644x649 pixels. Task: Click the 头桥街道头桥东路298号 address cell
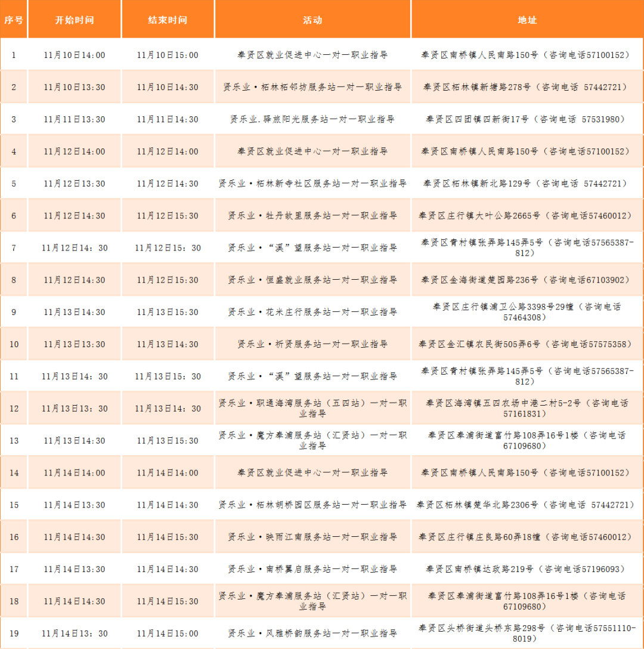pyautogui.click(x=527, y=633)
